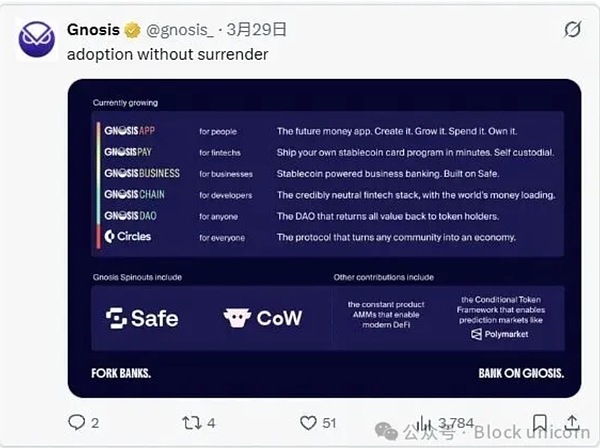The height and width of the screenshot is (448, 600).
Task: Open the 3月29日 tweet date link
Action: [256, 29]
